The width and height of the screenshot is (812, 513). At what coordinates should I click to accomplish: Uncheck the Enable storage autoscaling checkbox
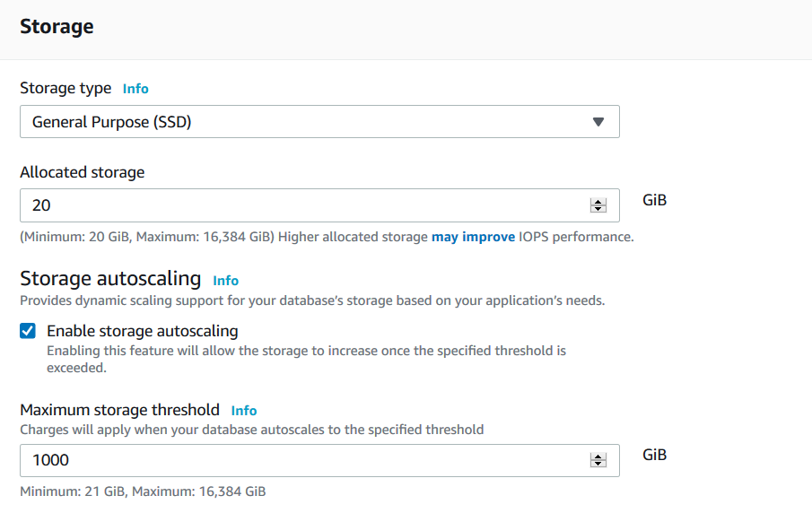pyautogui.click(x=28, y=331)
